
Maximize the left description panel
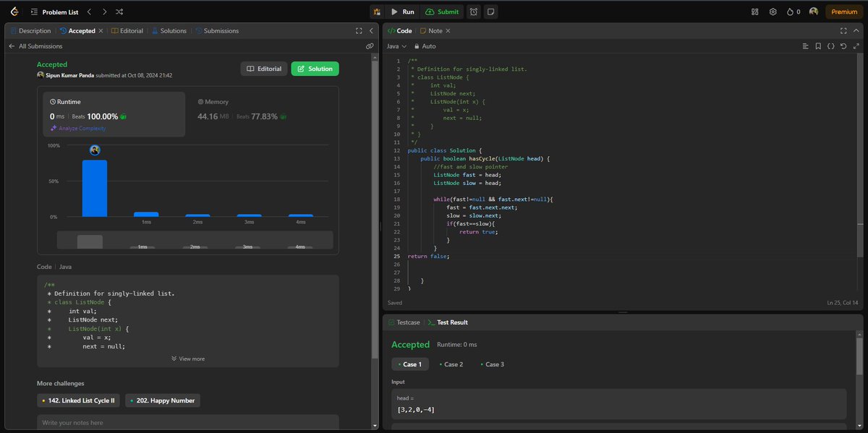coord(359,31)
